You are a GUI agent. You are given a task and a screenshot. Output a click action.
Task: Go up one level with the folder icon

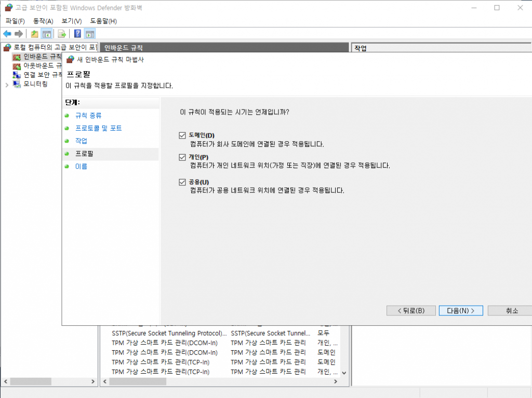coord(34,34)
